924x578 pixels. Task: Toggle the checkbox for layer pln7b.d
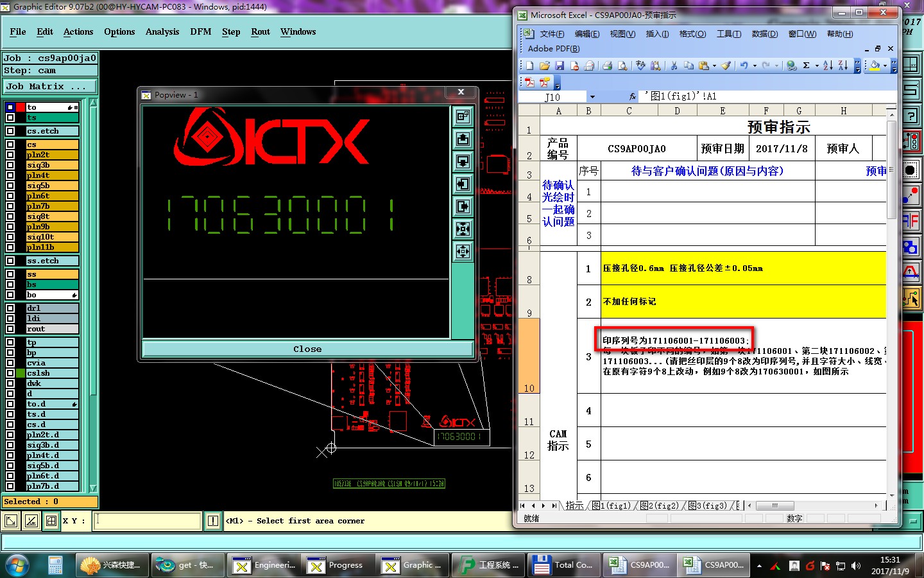pos(10,486)
